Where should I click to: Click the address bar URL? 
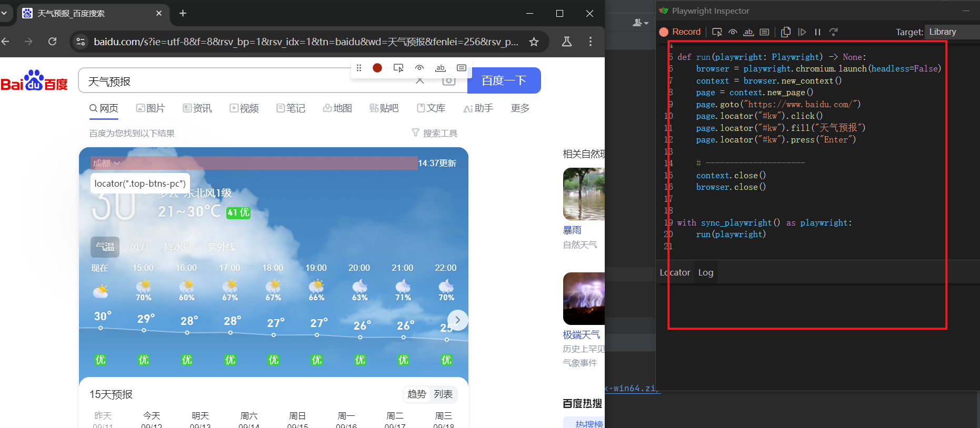point(306,42)
